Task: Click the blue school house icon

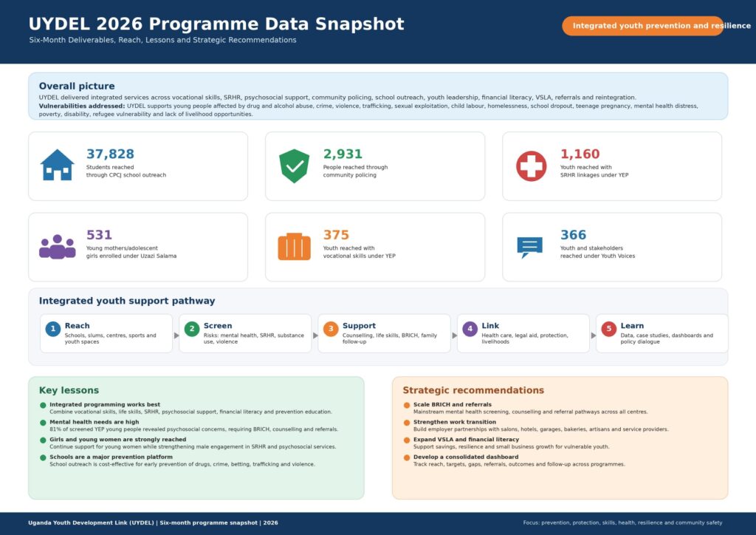Action: [x=58, y=165]
